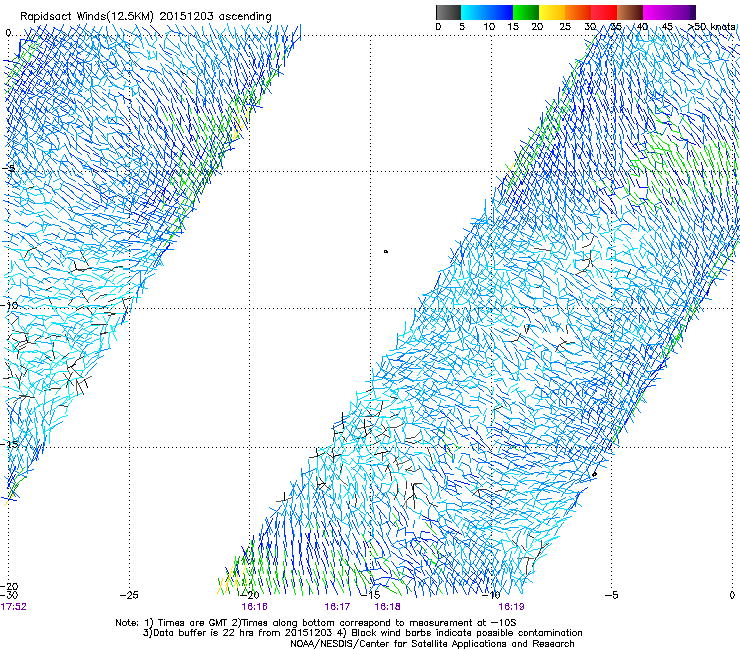Click the '40' legend scale label

click(642, 27)
